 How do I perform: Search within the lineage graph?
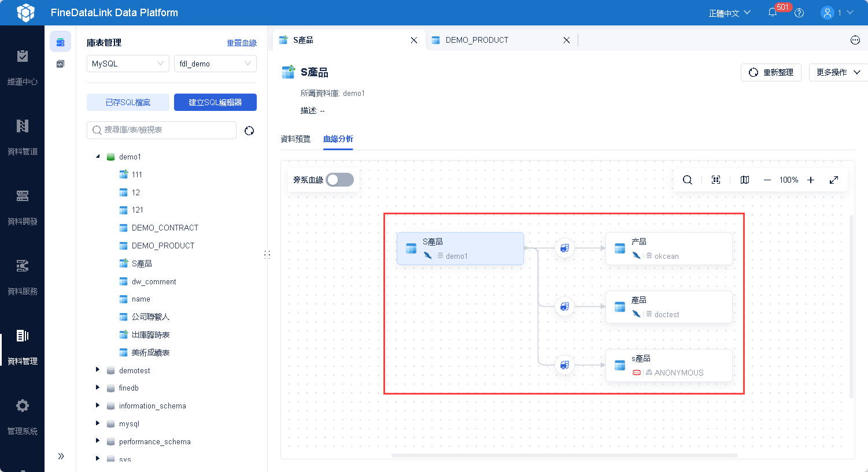[688, 180]
